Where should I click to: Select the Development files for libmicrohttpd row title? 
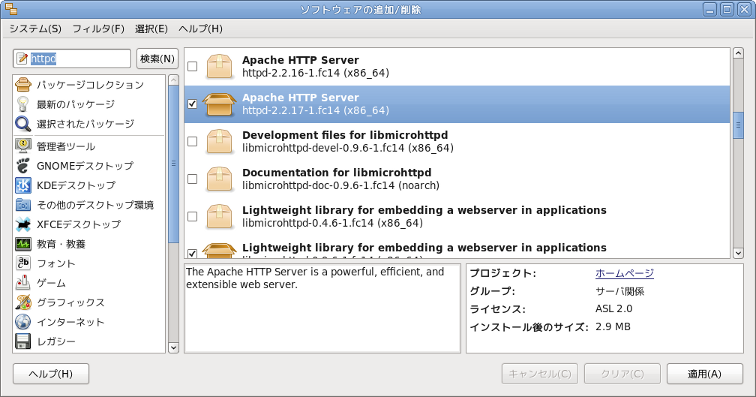click(345, 135)
